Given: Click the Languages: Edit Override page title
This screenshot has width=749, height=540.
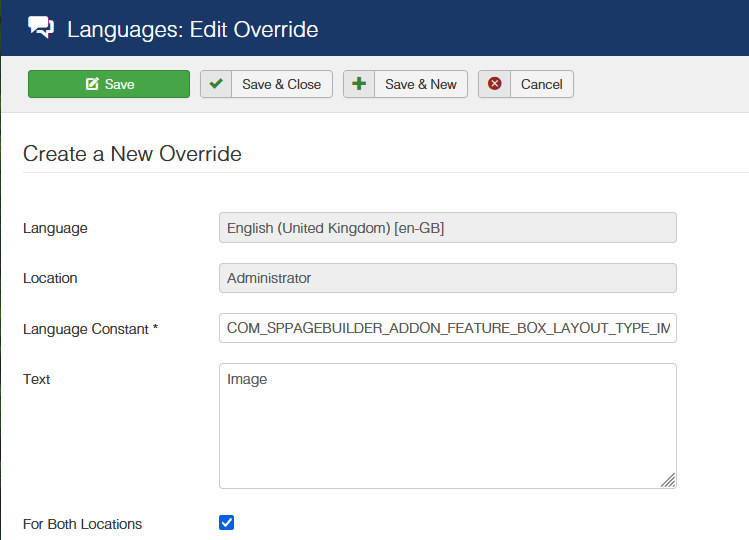Looking at the screenshot, I should click(x=192, y=29).
